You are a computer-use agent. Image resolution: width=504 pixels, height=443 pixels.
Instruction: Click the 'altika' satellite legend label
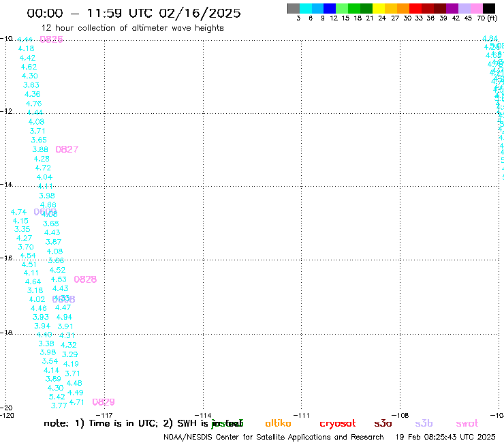click(278, 423)
